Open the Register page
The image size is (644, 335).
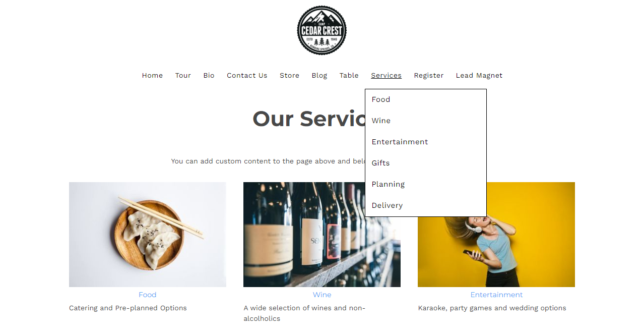coord(428,76)
